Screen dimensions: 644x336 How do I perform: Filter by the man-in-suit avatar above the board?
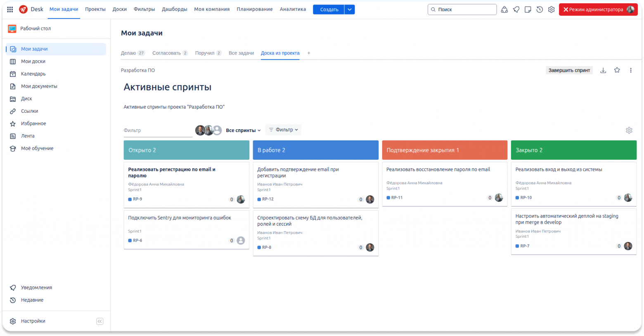200,130
